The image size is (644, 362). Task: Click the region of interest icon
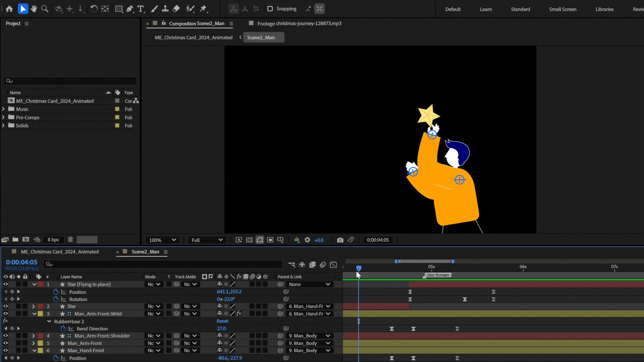(270, 240)
